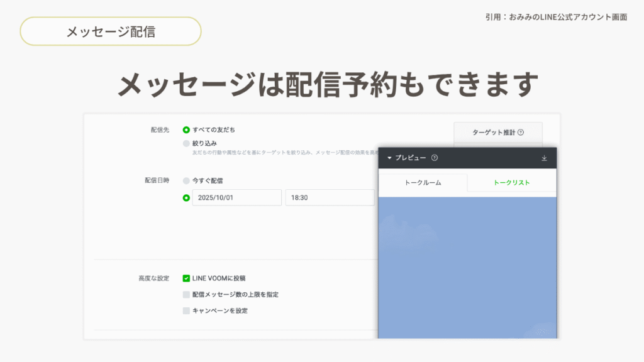Screen dimensions: 644x362
Task: Click the メッセージ配信 pill label
Action: (x=111, y=31)
